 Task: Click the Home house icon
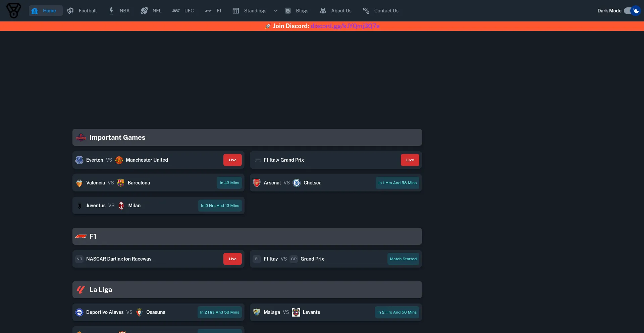click(35, 11)
